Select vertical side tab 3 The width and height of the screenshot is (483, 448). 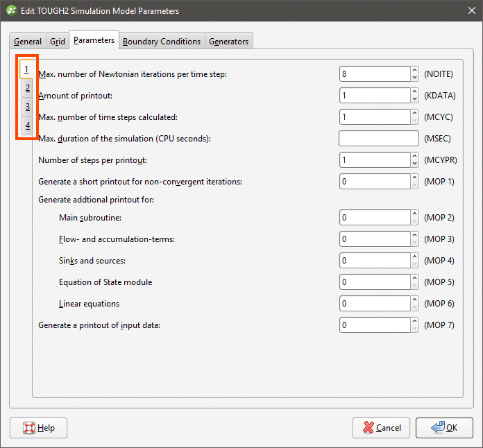click(x=27, y=107)
